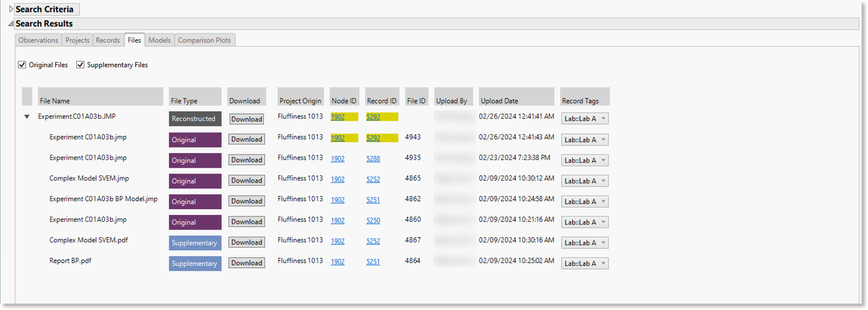Switch to the Observations tab
Image resolution: width=868 pixels, height=310 pixels.
[x=39, y=40]
